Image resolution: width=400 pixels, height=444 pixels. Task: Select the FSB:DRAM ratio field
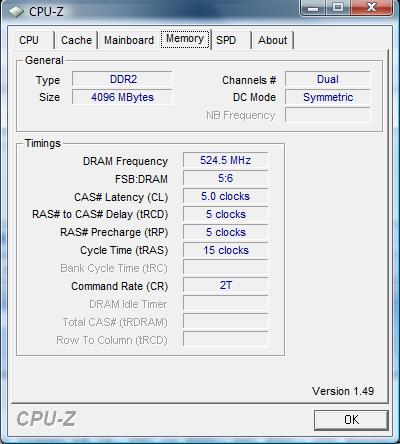click(226, 178)
